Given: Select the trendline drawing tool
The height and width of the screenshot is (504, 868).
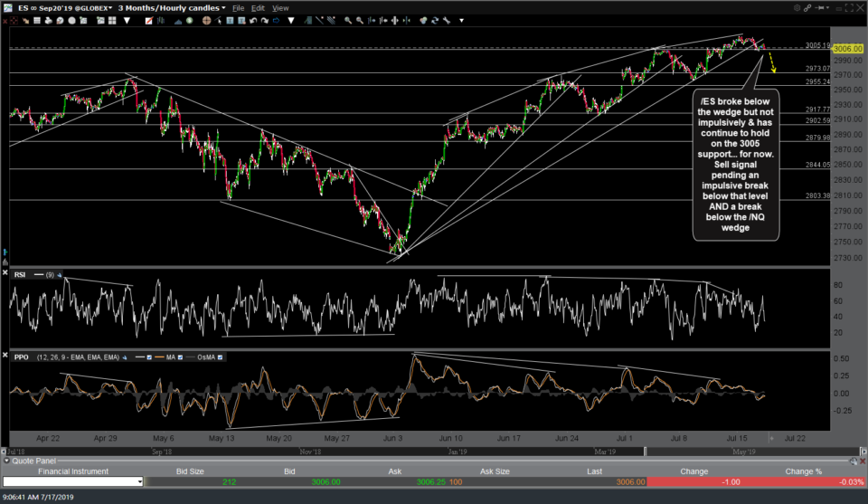Looking at the screenshot, I should (319, 21).
